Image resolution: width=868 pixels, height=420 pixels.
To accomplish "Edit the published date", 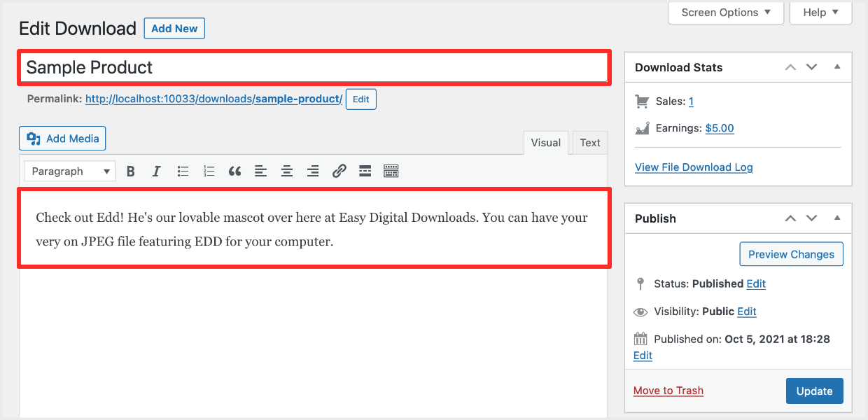I will (643, 356).
